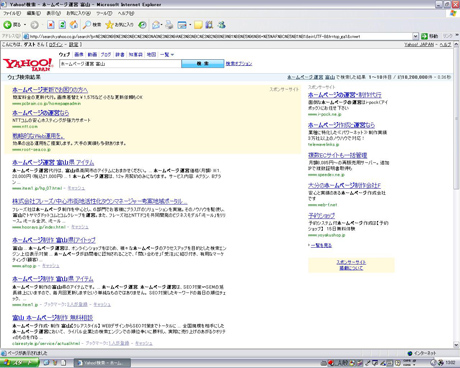This screenshot has height=368, width=460.
Task: Open the ヘルプ menu
Action: pyautogui.click(x=126, y=13)
